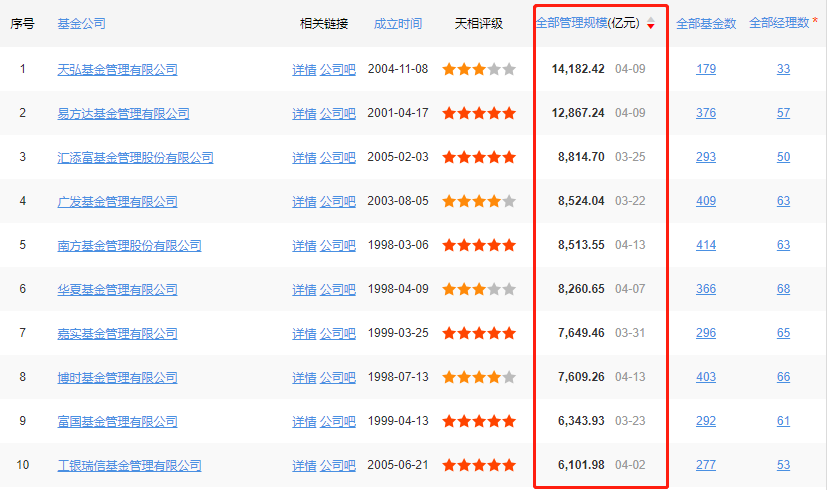This screenshot has height=490, width=829.
Task: Open 详情 link for 汇添富基金
Action: (x=304, y=158)
